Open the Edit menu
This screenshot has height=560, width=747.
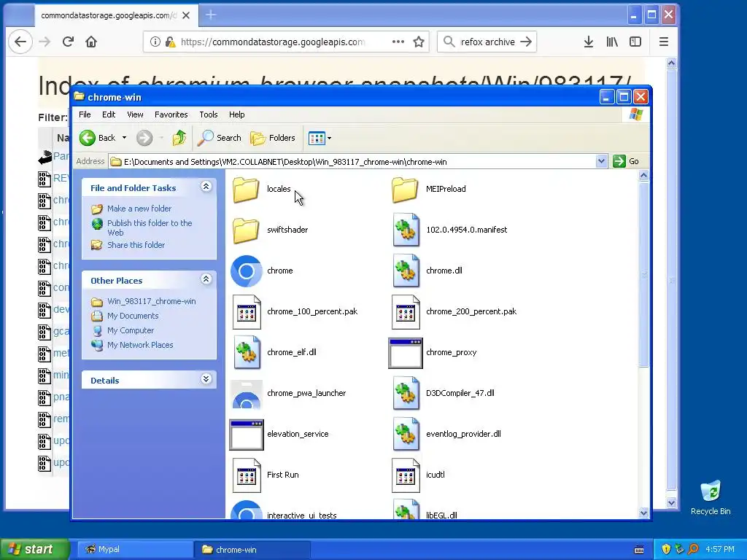[x=109, y=114]
